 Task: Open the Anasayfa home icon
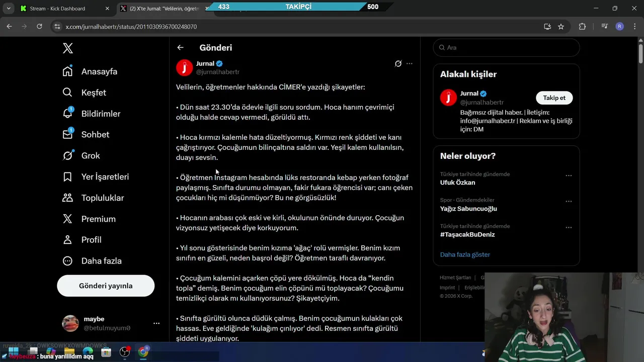coord(67,71)
